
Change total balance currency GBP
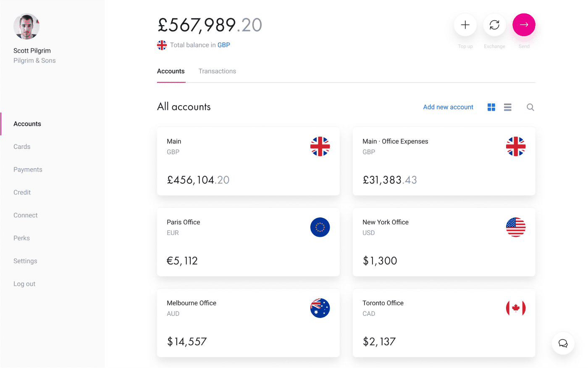pyautogui.click(x=223, y=45)
